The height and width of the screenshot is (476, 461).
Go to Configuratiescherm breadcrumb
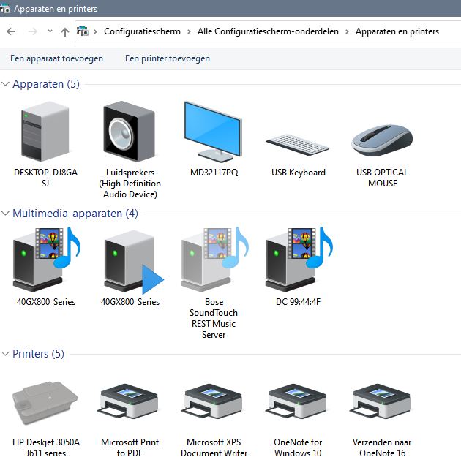142,31
